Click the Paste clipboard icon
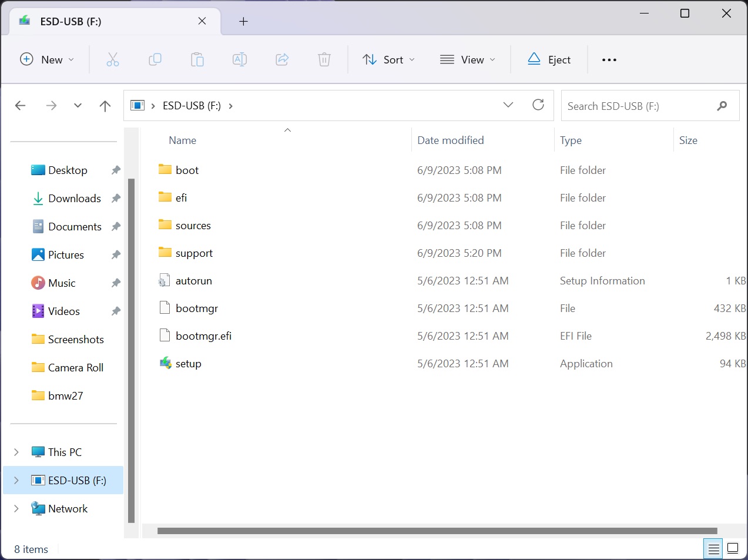The height and width of the screenshot is (560, 748). 197,59
